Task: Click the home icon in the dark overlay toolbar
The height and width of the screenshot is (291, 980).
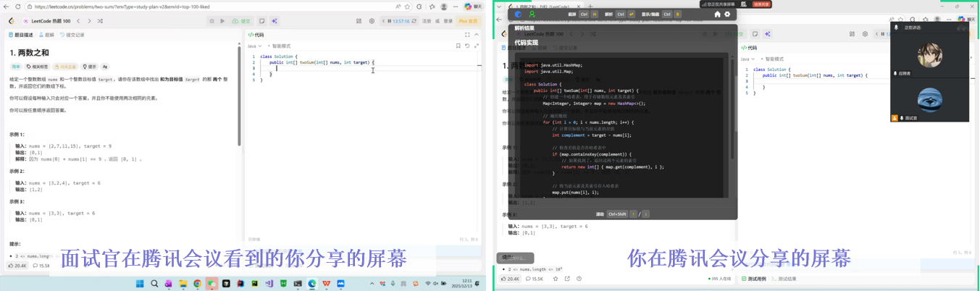Action: click(x=717, y=14)
